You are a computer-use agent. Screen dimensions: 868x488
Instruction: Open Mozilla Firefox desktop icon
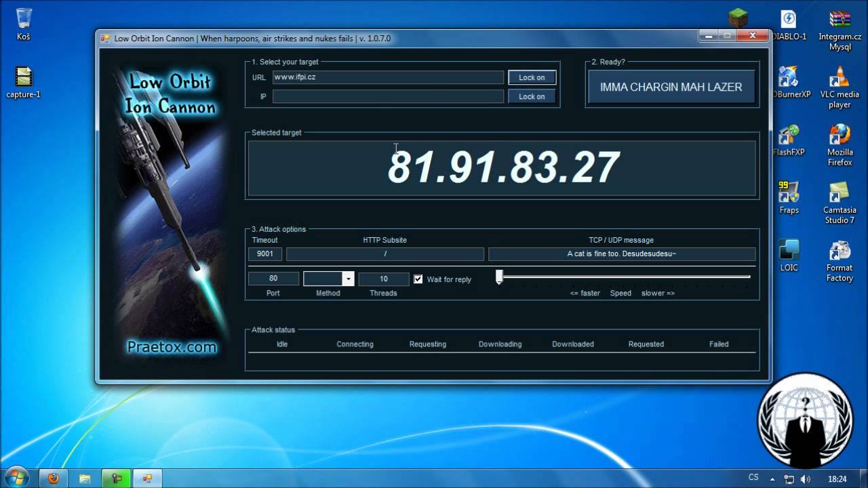coord(840,145)
